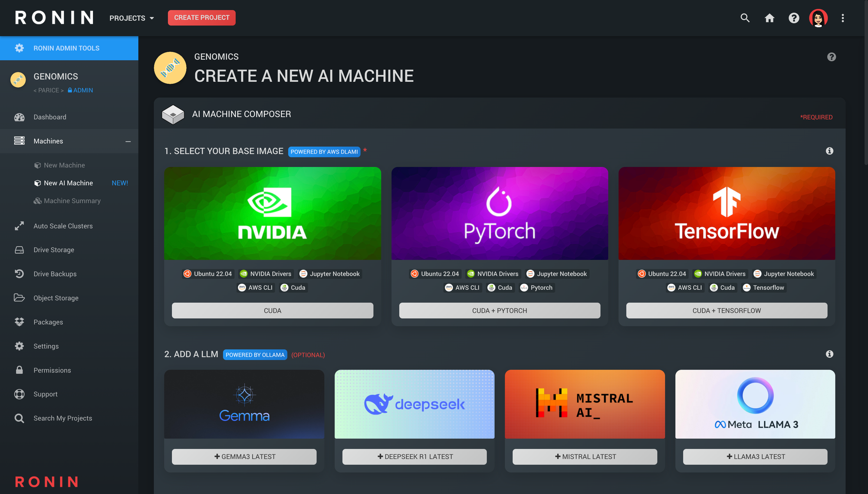Open Machine Summary from sidebar
The image size is (868, 494).
[x=72, y=200]
